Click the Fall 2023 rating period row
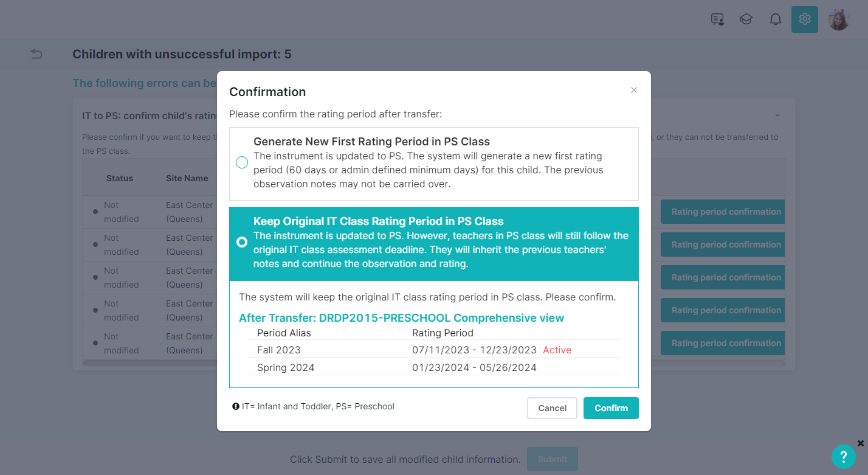Viewport: 868px width, 475px height. tap(434, 350)
